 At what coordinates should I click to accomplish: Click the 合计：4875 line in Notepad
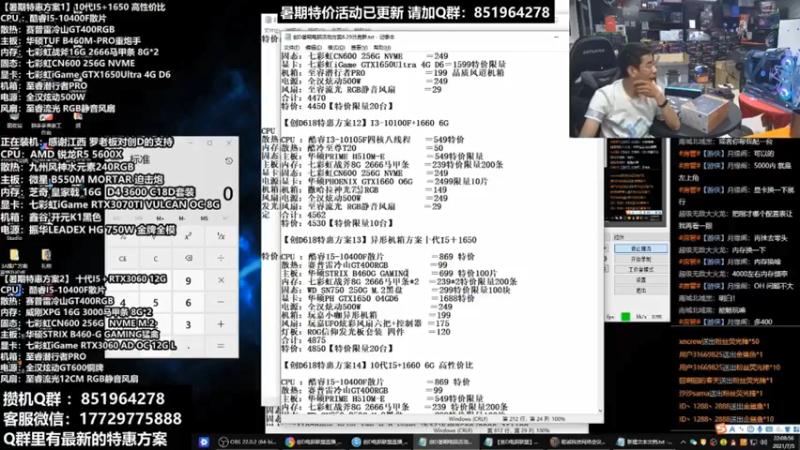click(x=304, y=340)
